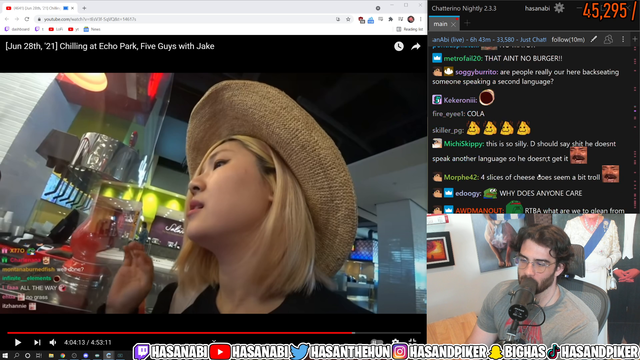The width and height of the screenshot is (640, 360).
Task: Open Cortana circle on taskbar
Action: point(27,356)
